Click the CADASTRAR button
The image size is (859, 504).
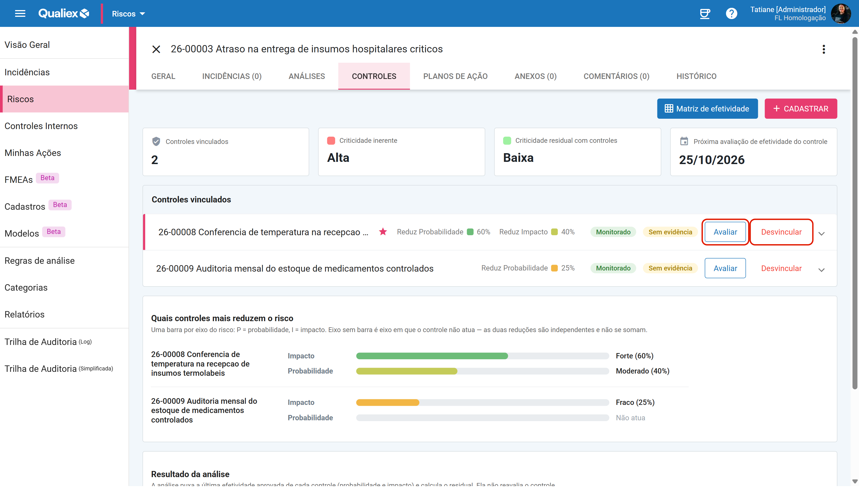point(801,109)
